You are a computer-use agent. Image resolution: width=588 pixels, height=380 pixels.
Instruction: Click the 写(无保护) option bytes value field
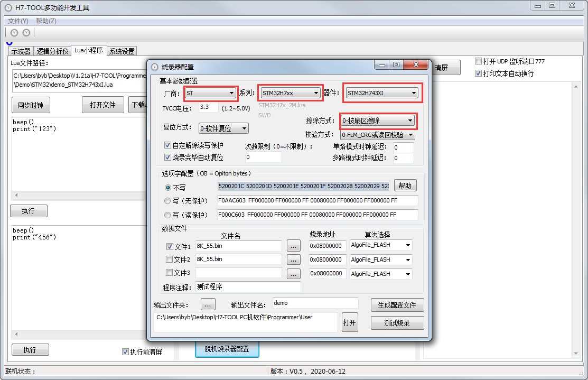318,200
